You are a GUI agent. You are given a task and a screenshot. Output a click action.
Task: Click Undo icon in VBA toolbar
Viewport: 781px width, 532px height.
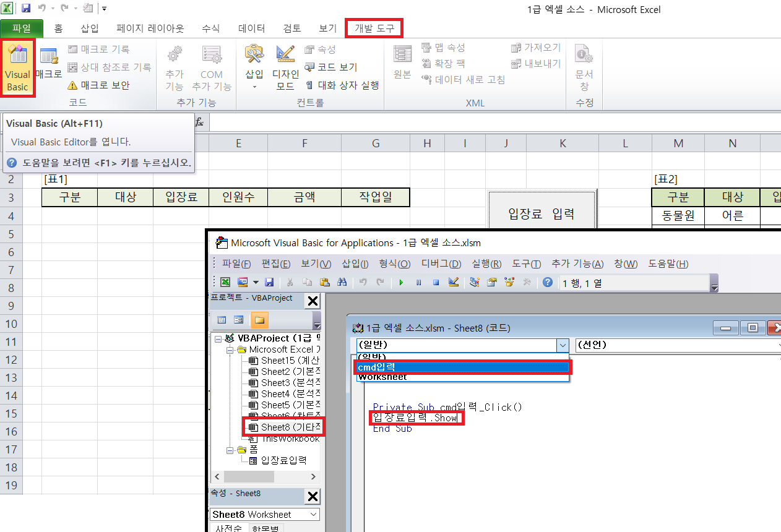[x=363, y=282]
